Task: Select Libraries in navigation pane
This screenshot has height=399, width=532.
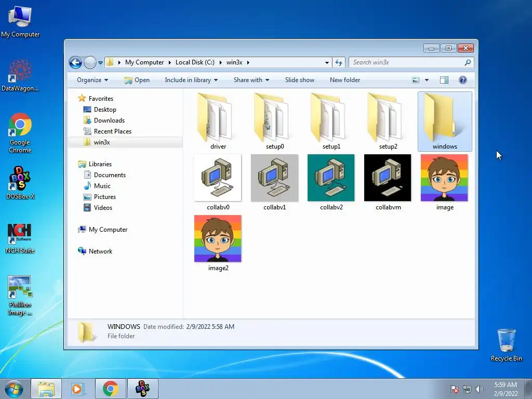Action: (x=95, y=164)
